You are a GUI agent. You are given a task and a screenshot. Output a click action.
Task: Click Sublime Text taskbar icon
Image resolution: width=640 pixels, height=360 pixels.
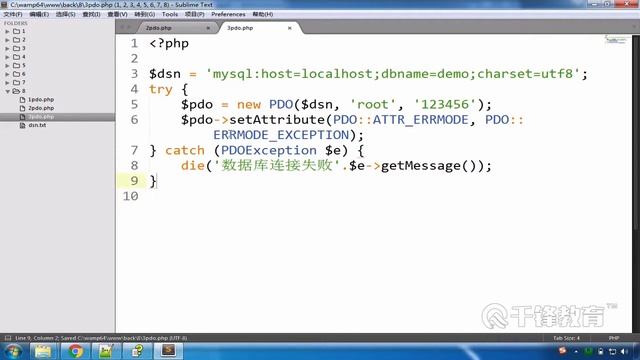pyautogui.click(x=169, y=351)
